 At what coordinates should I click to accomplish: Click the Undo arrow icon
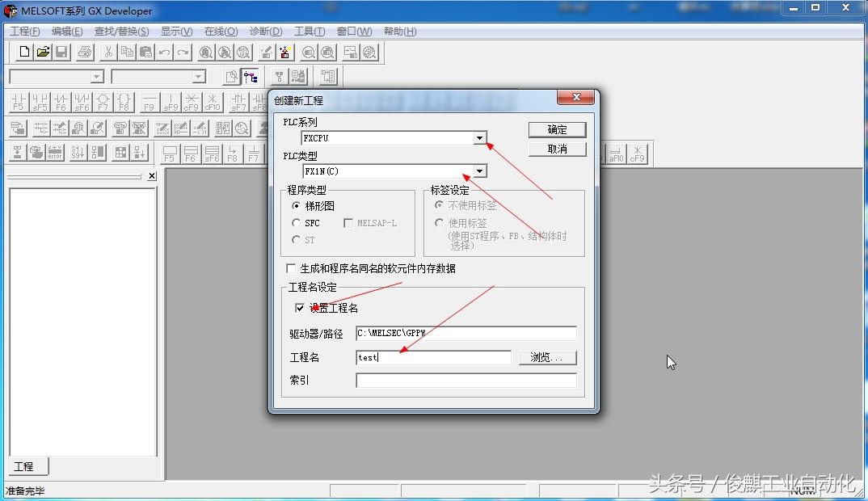[164, 52]
